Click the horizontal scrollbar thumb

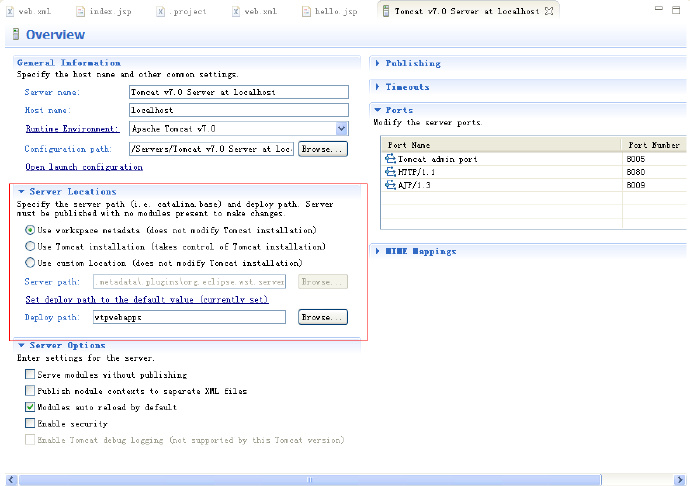(310, 480)
